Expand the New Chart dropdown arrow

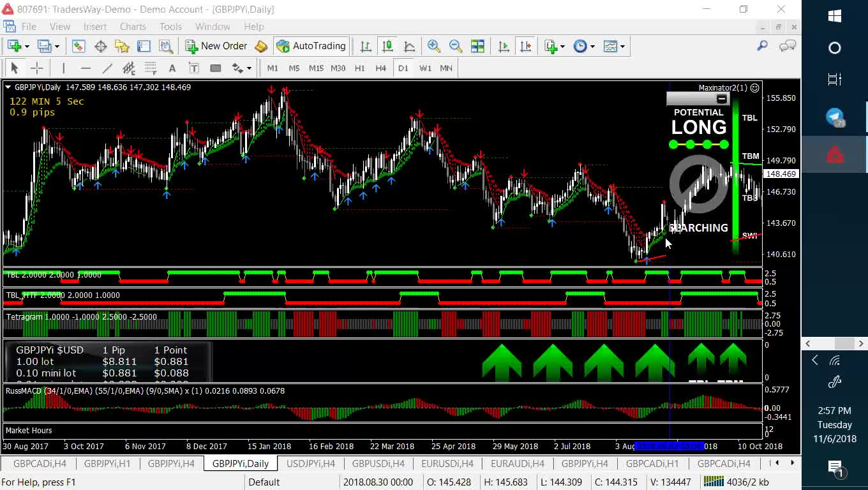coord(27,46)
